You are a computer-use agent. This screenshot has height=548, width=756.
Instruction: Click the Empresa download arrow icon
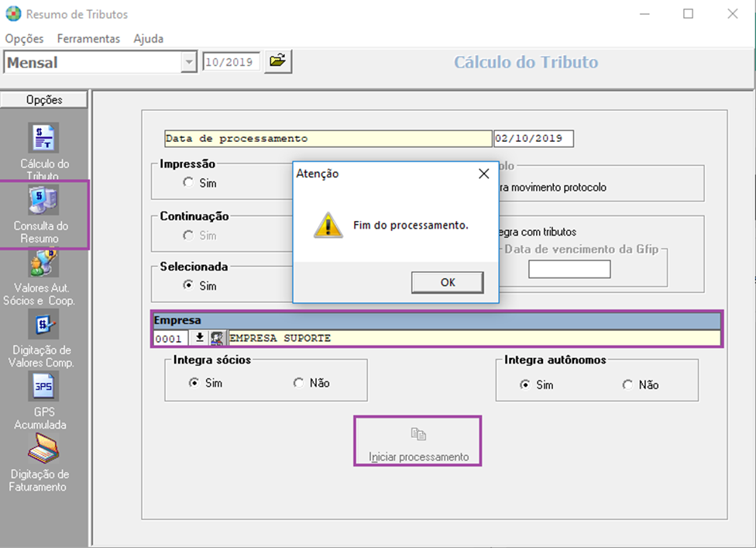(x=200, y=338)
